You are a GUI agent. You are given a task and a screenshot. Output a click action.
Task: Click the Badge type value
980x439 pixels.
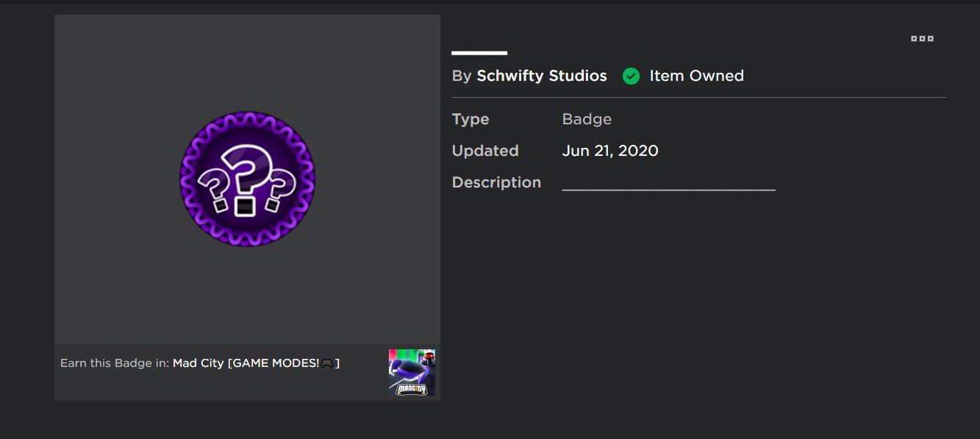tap(587, 119)
